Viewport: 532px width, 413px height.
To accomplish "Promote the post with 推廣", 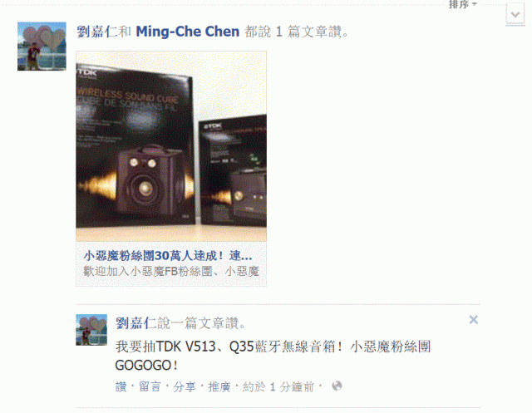I will point(219,387).
